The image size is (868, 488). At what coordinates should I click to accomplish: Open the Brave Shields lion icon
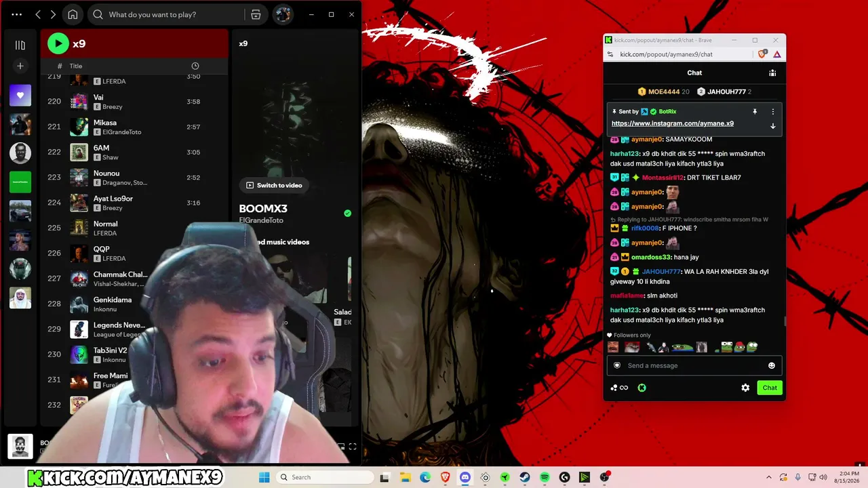tap(764, 54)
